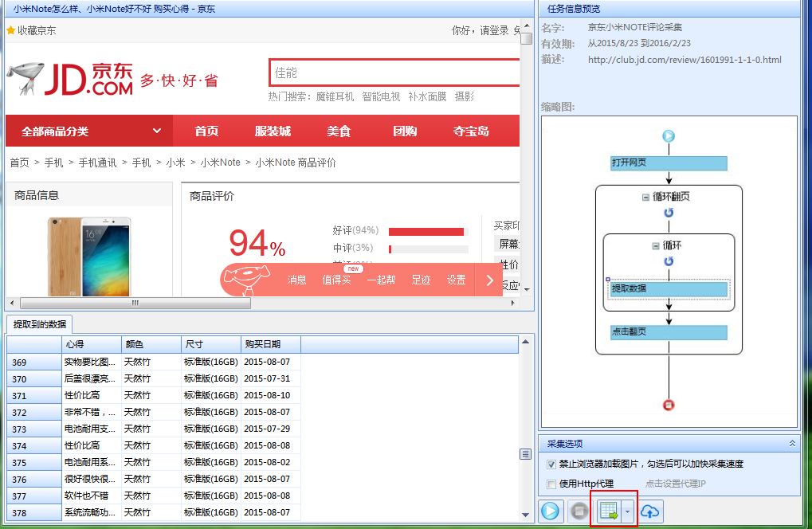Open 设置 on the floating bar
The width and height of the screenshot is (812, 529).
[457, 280]
